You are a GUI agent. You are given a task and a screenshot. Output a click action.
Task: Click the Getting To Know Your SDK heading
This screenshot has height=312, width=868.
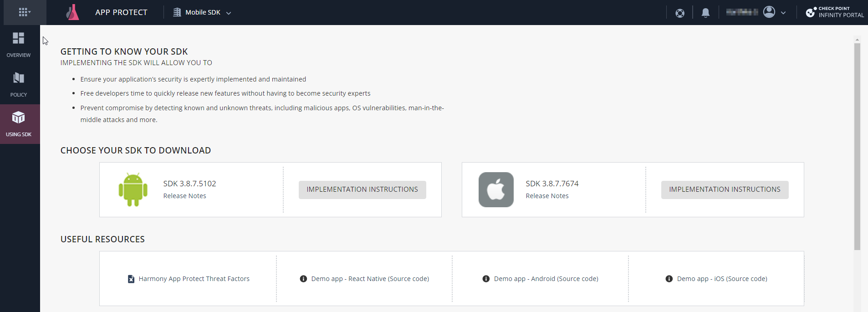click(x=124, y=51)
